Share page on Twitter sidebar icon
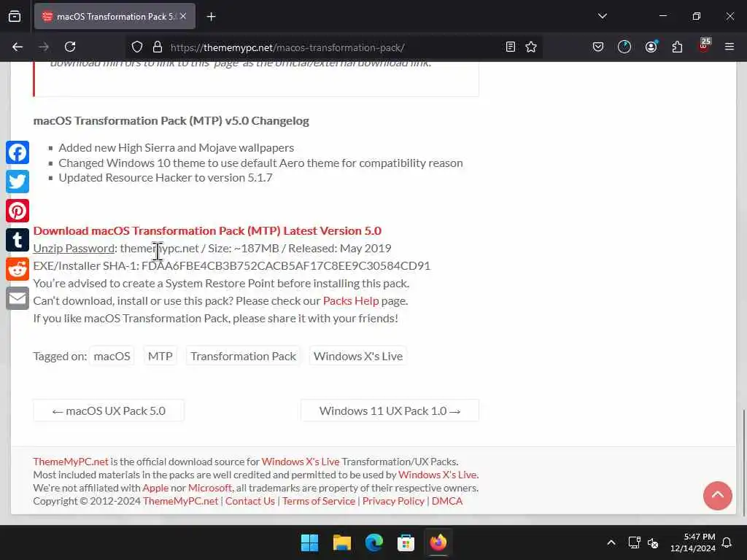Screen dimensions: 747x560 pyautogui.click(x=18, y=182)
